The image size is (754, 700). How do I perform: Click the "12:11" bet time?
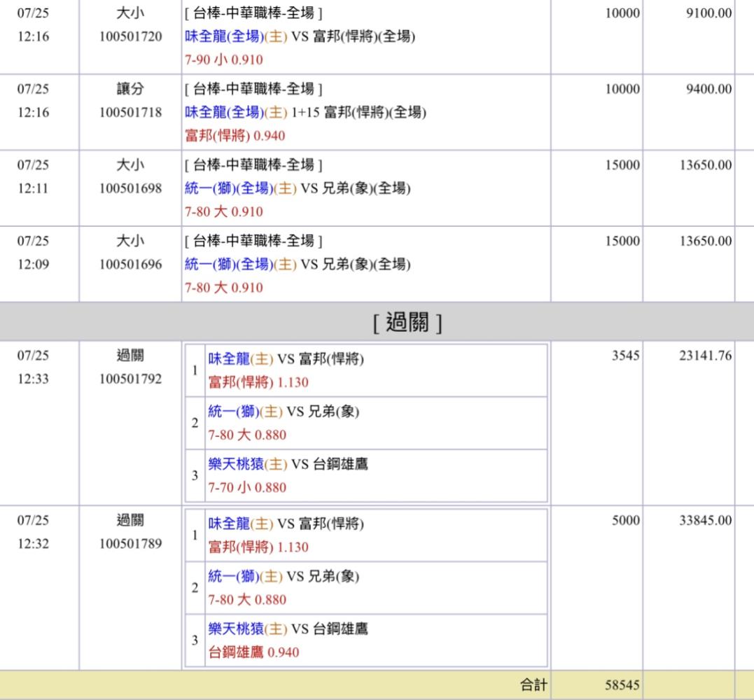click(33, 188)
